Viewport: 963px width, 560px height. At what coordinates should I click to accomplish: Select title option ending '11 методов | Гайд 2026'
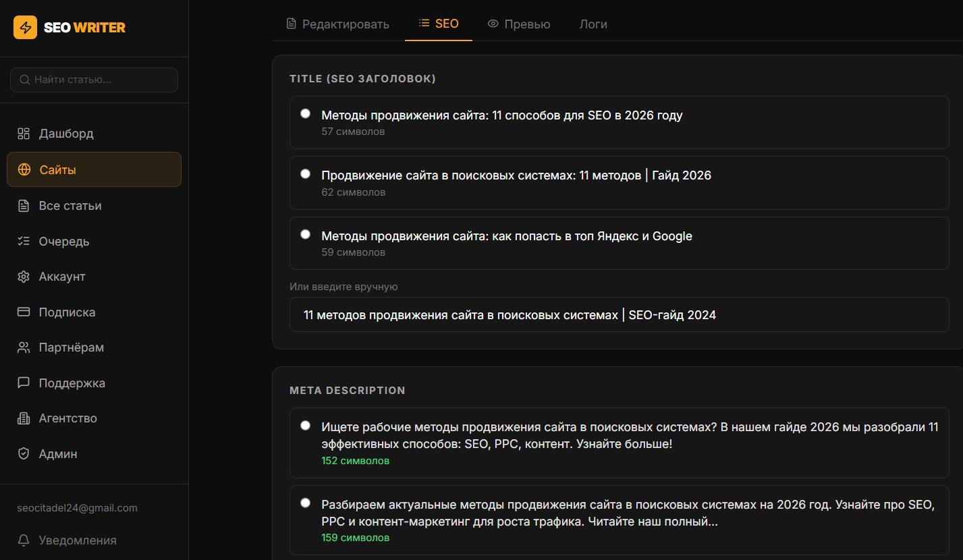click(x=306, y=174)
